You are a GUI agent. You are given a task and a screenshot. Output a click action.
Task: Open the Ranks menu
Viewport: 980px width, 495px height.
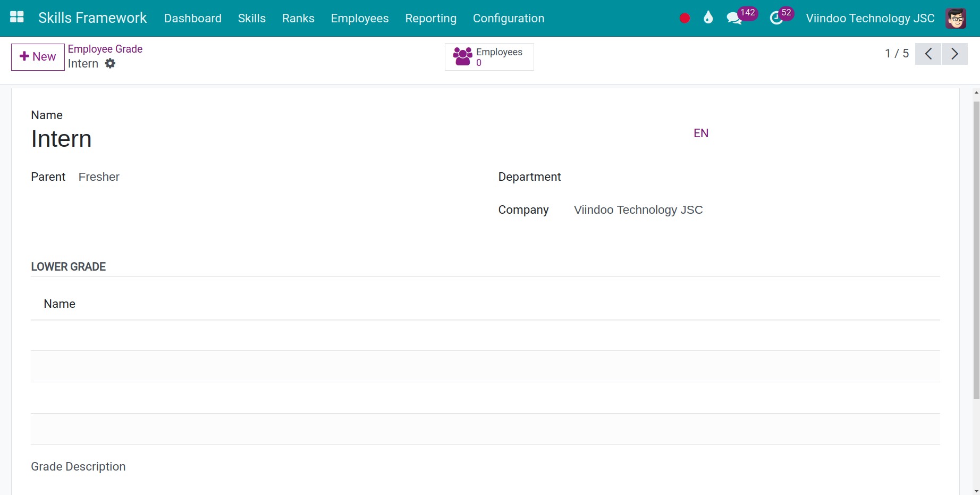[x=298, y=19]
